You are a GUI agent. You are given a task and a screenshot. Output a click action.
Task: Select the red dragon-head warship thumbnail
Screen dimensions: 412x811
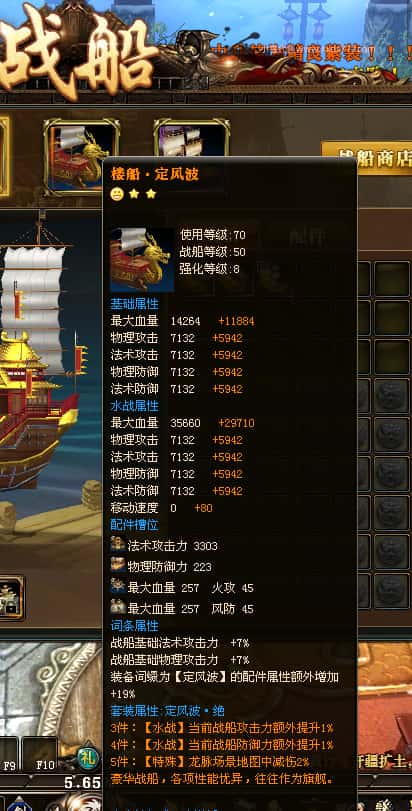click(81, 156)
